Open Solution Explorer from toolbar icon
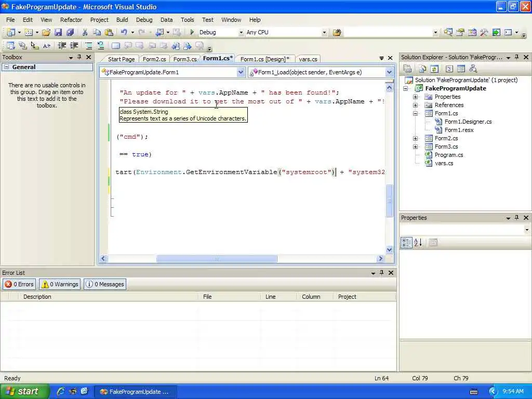532x399 pixels. click(x=448, y=32)
